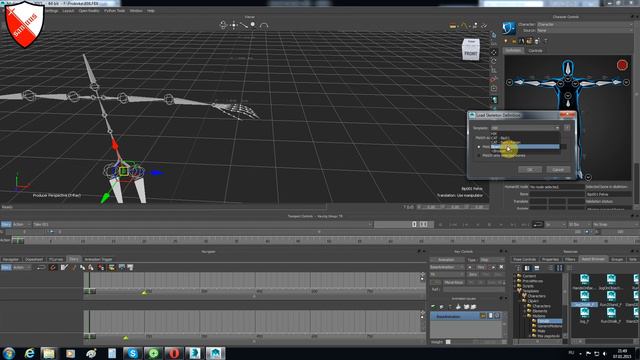The width and height of the screenshot is (640, 360).
Task: Choose the 'Match only' second radio option
Action: [x=479, y=156]
